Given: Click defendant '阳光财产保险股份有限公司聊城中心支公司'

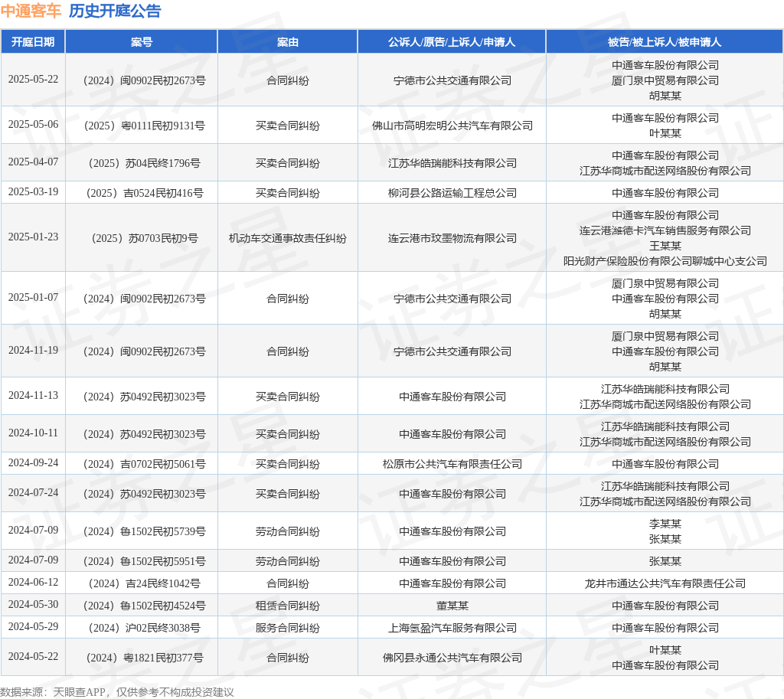Looking at the screenshot, I should pos(665,261).
